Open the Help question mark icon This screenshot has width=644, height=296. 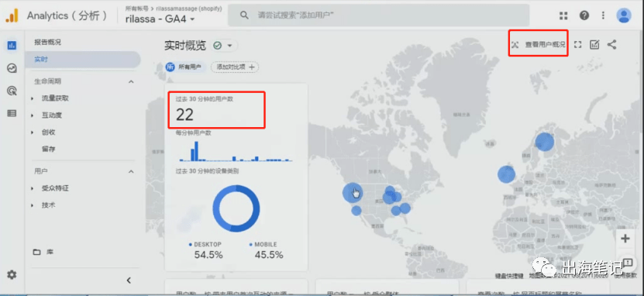584,15
